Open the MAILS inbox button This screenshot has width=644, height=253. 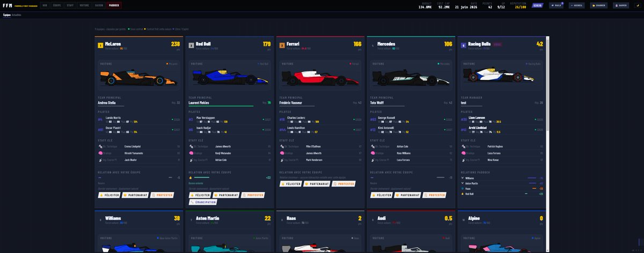(556, 5)
